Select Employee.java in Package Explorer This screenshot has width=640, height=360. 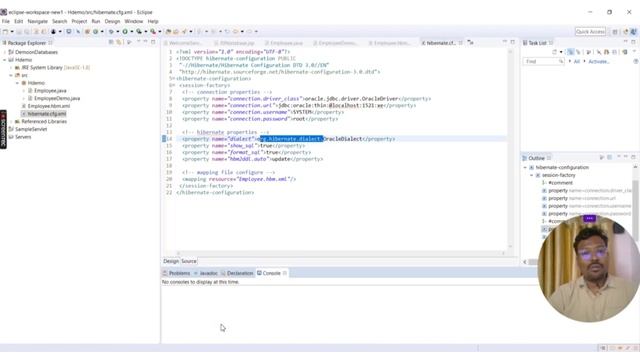(x=47, y=91)
